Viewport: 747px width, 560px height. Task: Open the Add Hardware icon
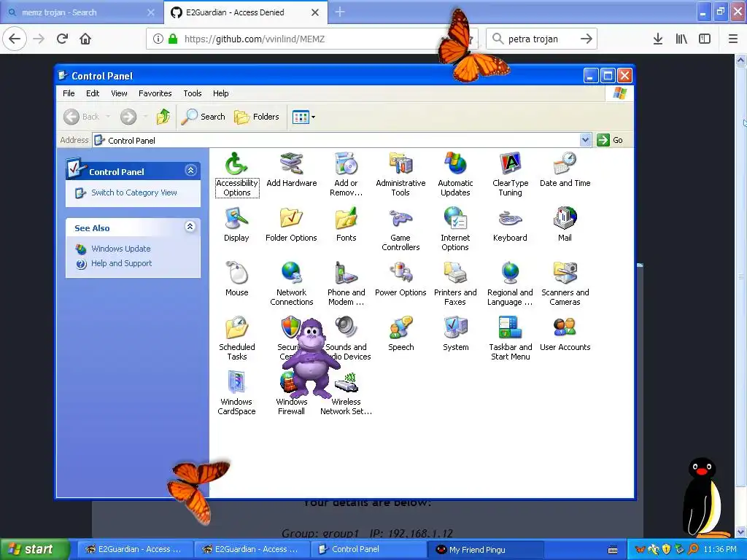point(292,170)
